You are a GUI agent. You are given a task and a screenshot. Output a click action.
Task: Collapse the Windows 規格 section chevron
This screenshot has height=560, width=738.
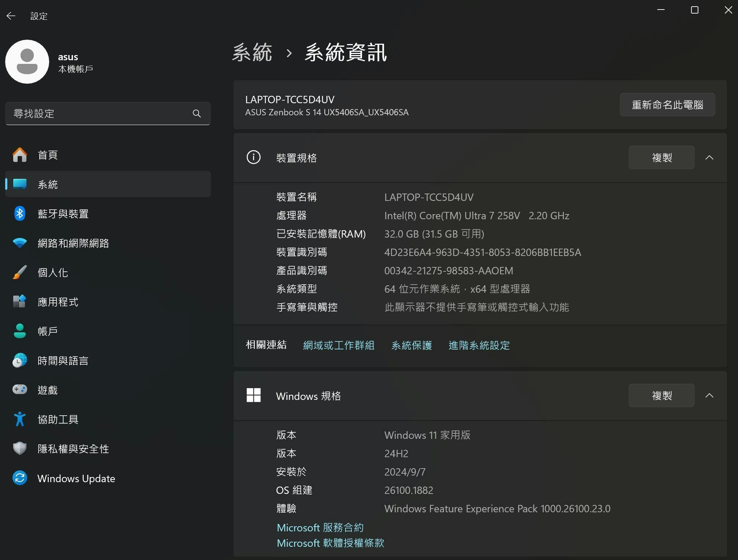pos(709,395)
